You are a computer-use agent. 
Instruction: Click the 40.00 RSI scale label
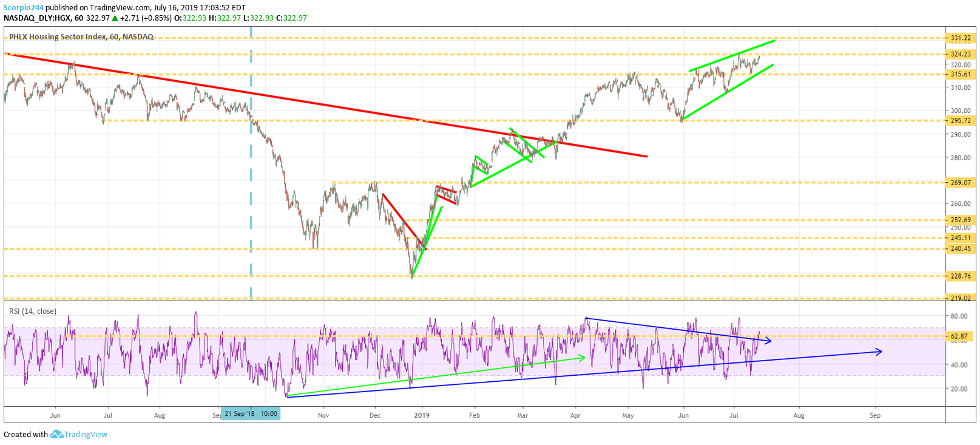[x=959, y=365]
